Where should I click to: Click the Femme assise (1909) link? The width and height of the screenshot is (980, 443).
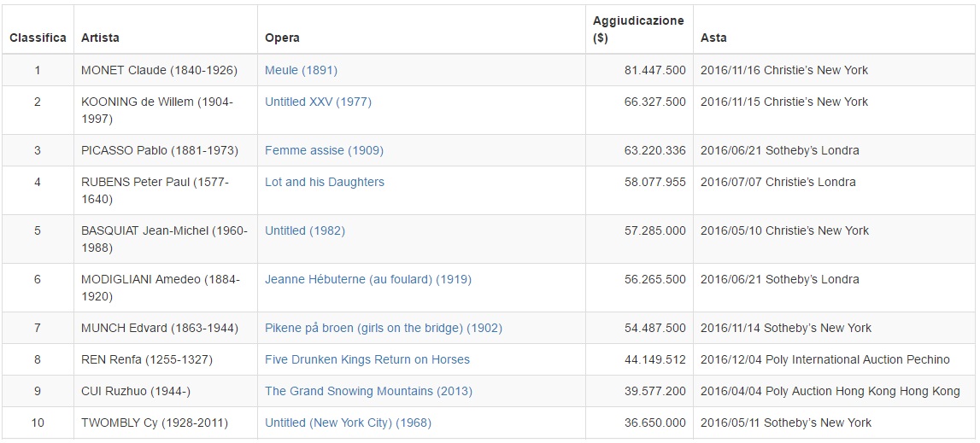[x=324, y=150]
